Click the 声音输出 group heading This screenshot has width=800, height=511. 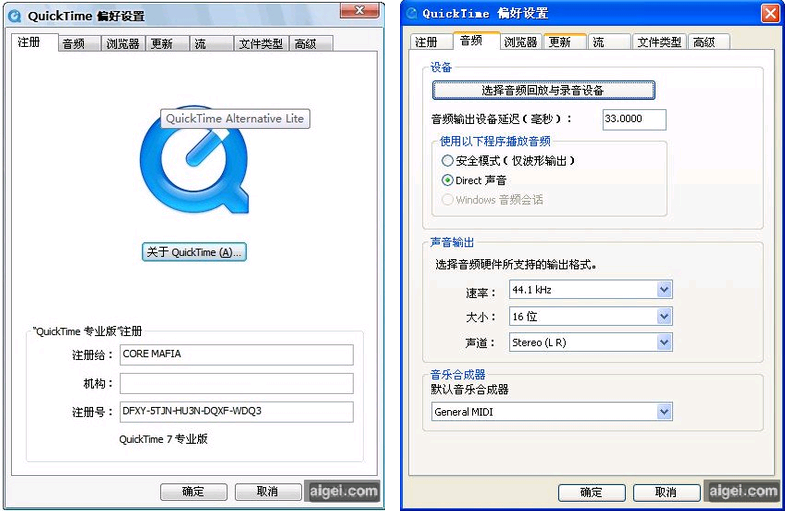click(452, 242)
